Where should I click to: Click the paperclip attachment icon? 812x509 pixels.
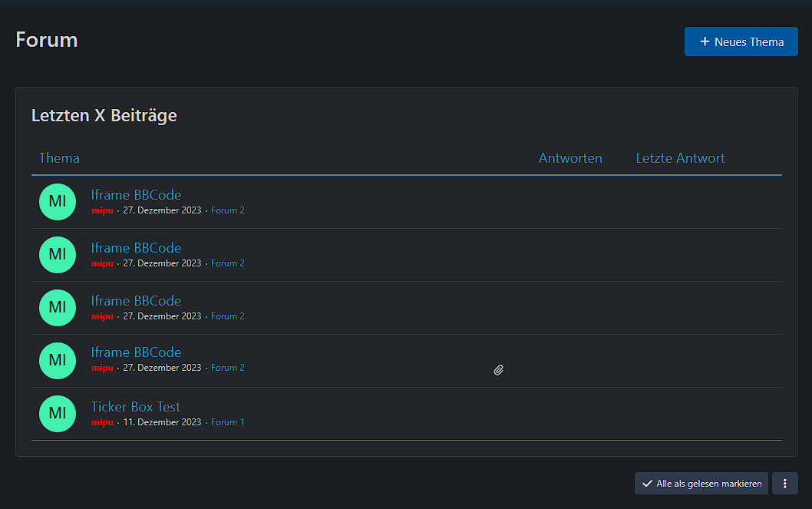498,370
